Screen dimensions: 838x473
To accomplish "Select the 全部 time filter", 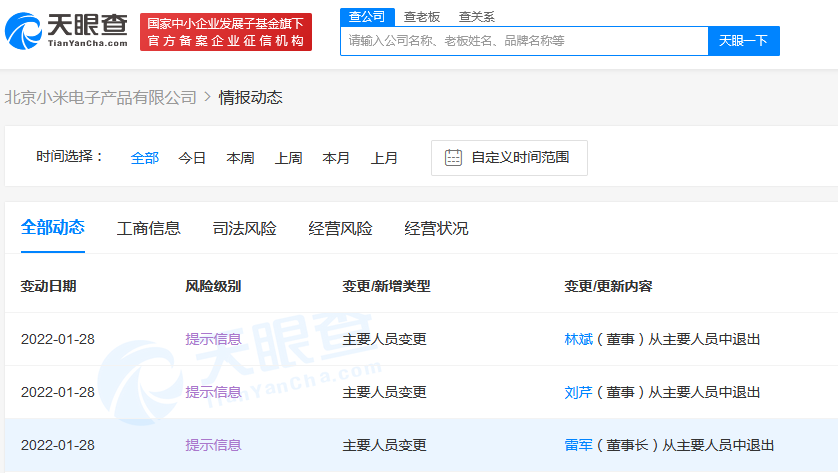I will pyautogui.click(x=144, y=158).
